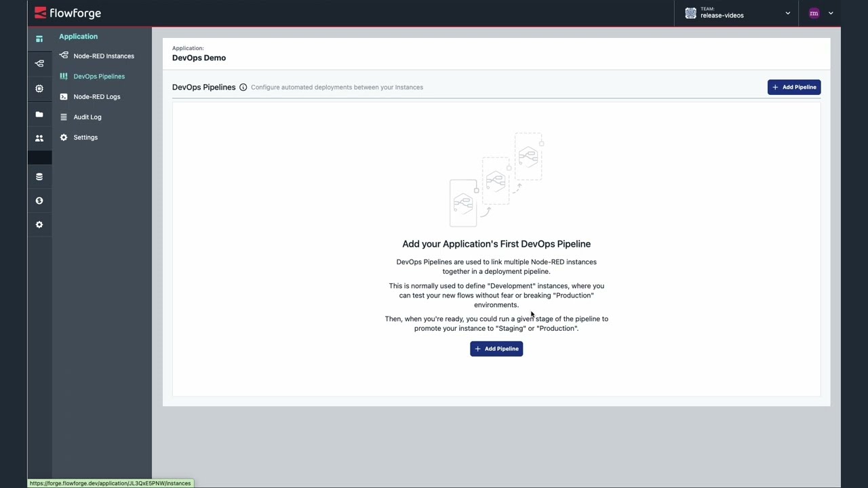Image resolution: width=868 pixels, height=488 pixels.
Task: Click 'Configure automated deployments between your Instances' text
Action: pos(337,87)
